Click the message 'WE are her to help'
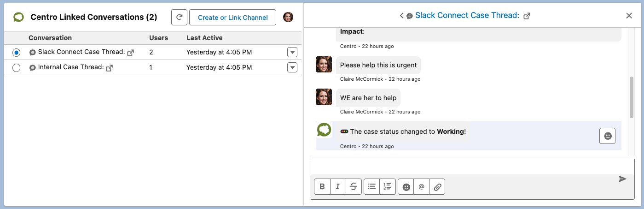The width and height of the screenshot is (644, 209). [x=368, y=98]
